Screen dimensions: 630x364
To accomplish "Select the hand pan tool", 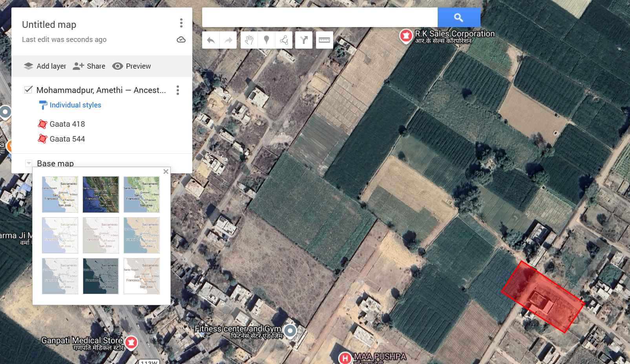I will click(x=249, y=40).
